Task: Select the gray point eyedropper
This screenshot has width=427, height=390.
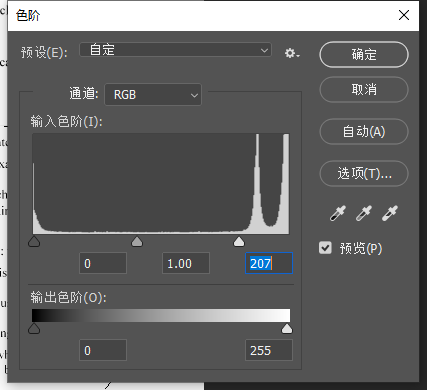Action: tap(364, 213)
